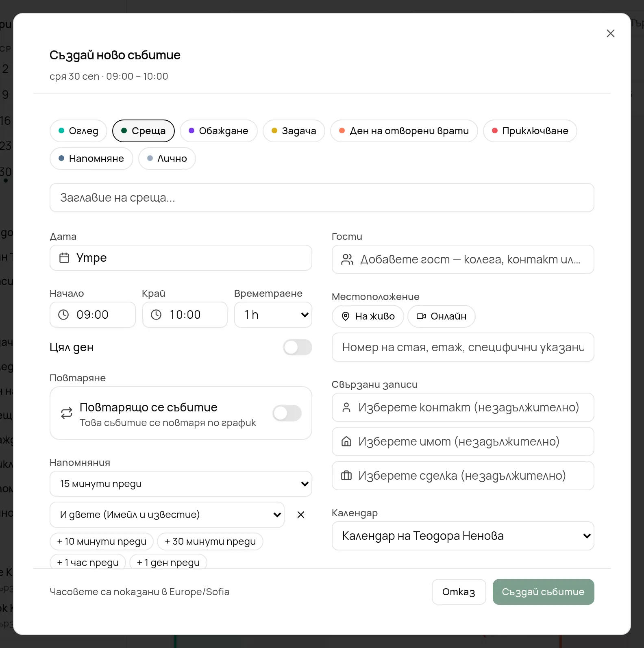Click the clock icon in the Начало field

pyautogui.click(x=63, y=315)
